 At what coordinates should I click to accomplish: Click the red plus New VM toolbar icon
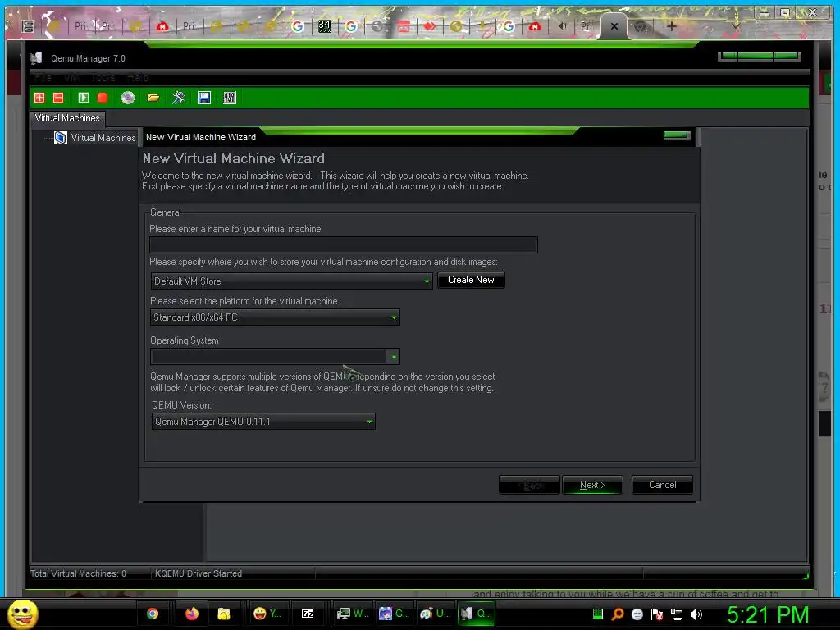coord(39,98)
